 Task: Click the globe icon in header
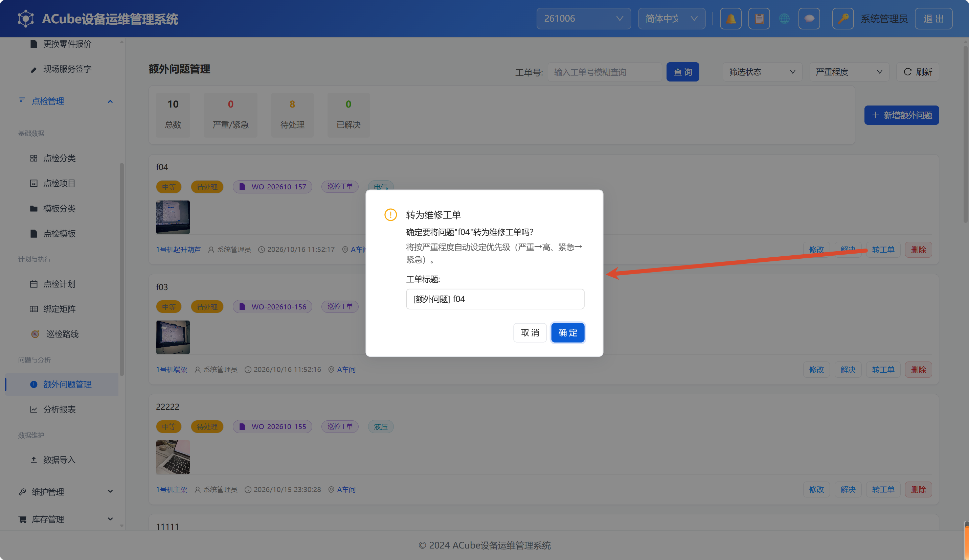coord(784,19)
